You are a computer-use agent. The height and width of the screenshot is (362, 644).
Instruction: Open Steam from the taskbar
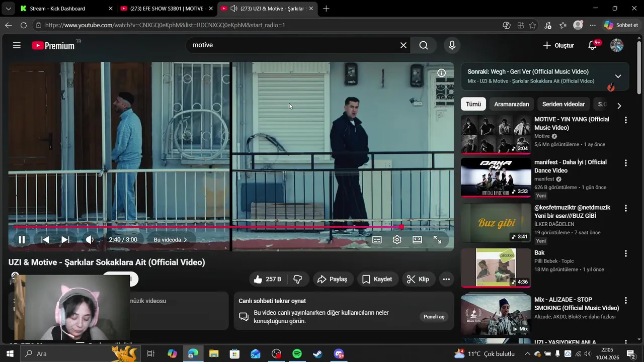[317, 353]
